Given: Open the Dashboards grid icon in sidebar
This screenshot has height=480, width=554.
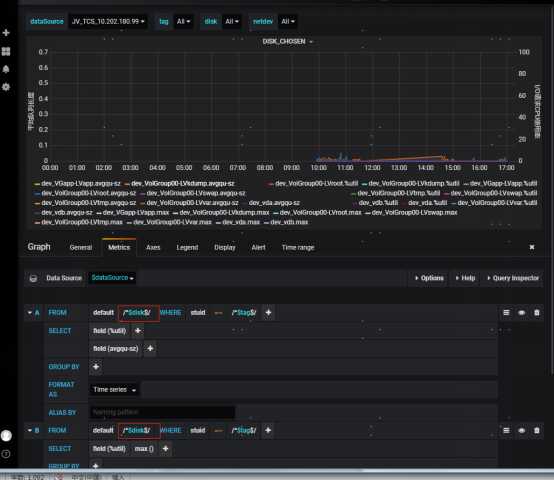Looking at the screenshot, I should click(6, 52).
